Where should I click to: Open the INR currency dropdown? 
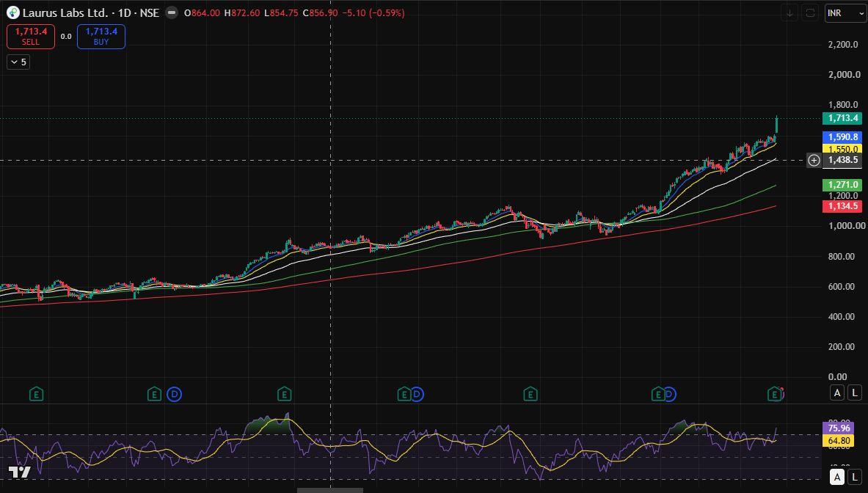click(x=845, y=12)
